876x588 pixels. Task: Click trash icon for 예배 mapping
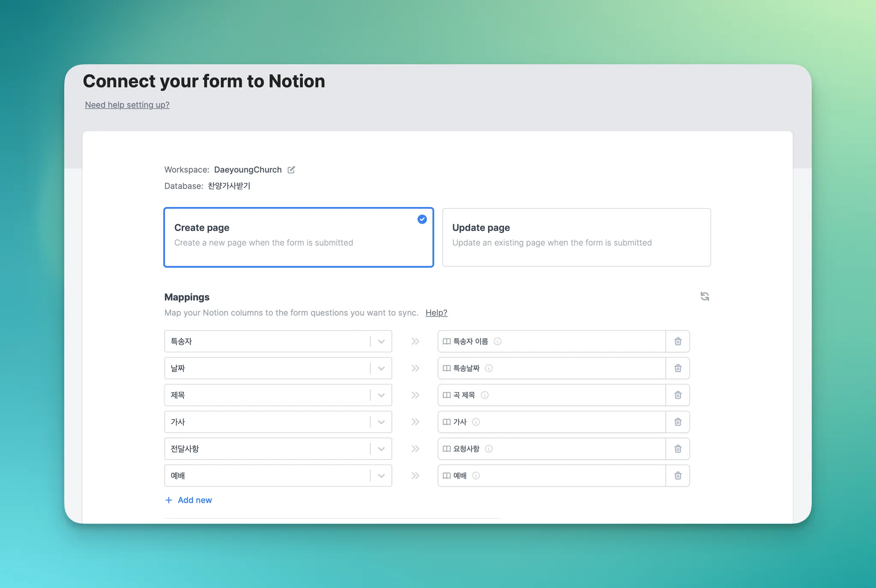(x=678, y=476)
